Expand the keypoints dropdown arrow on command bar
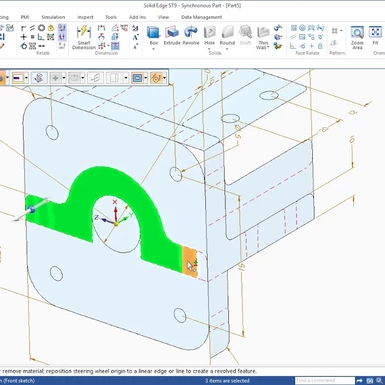 point(64,78)
